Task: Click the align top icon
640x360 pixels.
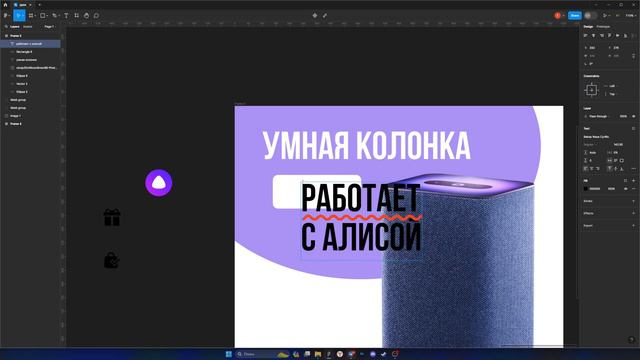Action: tap(609, 36)
